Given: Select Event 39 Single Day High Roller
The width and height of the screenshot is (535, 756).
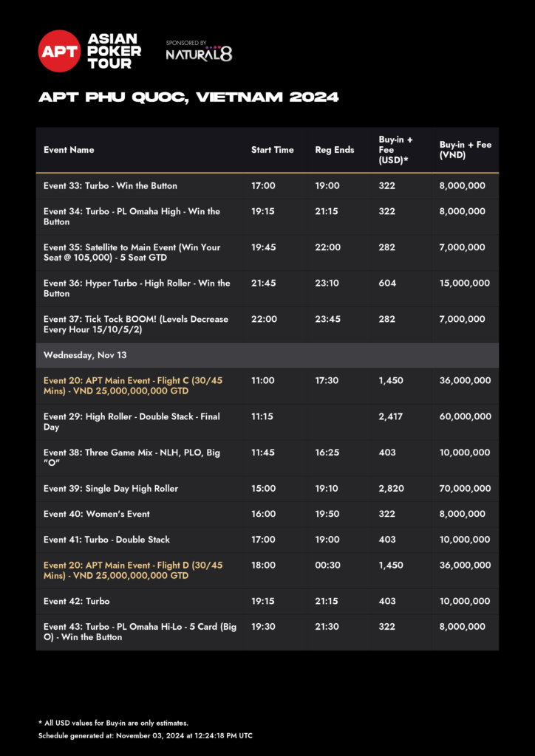Looking at the screenshot, I should pos(111,489).
